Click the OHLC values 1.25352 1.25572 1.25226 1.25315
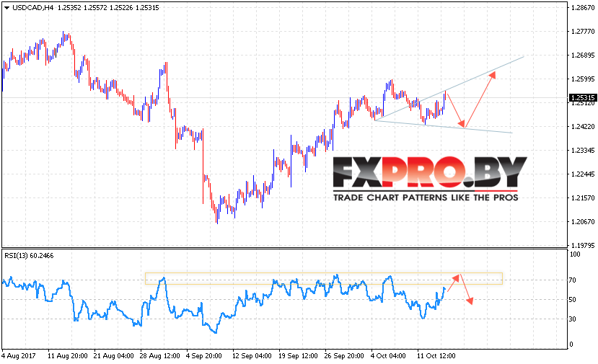The image size is (598, 364). point(108,8)
